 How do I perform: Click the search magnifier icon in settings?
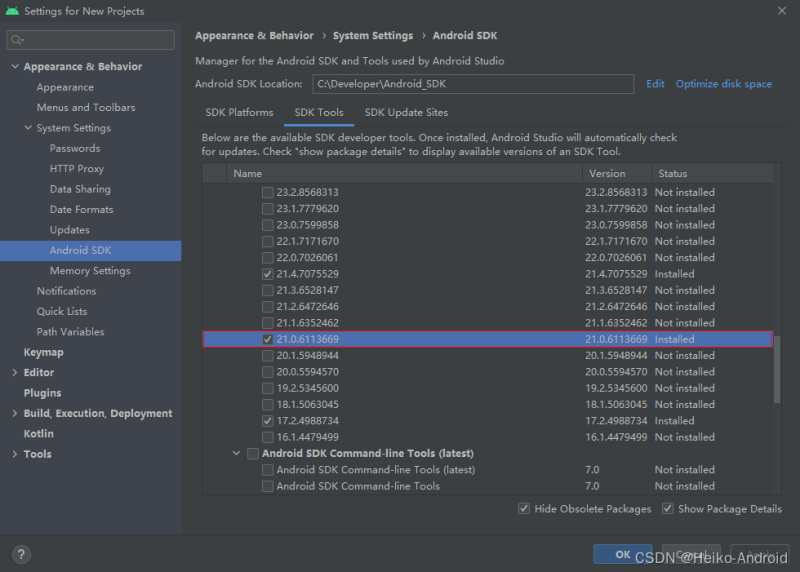coord(17,40)
